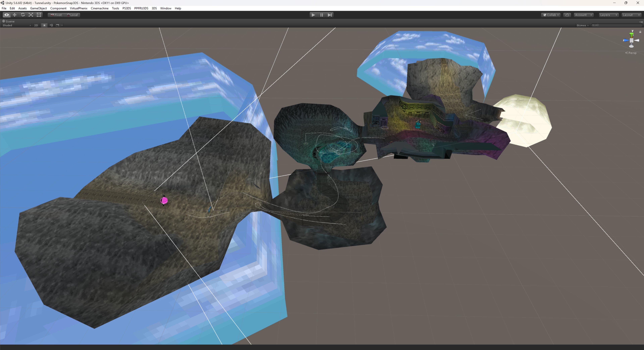Image resolution: width=644 pixels, height=350 pixels.
Task: Open the PPFRU3DS menu
Action: point(141,8)
